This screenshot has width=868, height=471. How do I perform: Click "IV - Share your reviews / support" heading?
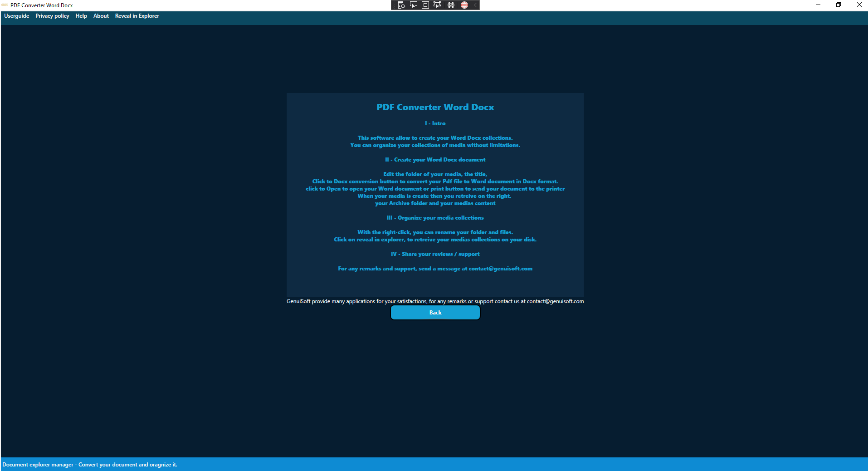435,254
